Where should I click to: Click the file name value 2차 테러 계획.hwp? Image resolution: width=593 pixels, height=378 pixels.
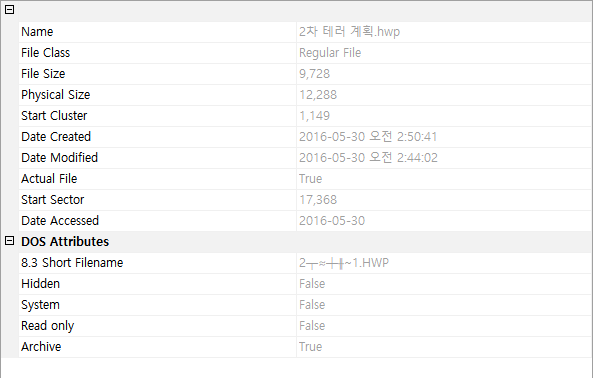tap(349, 32)
